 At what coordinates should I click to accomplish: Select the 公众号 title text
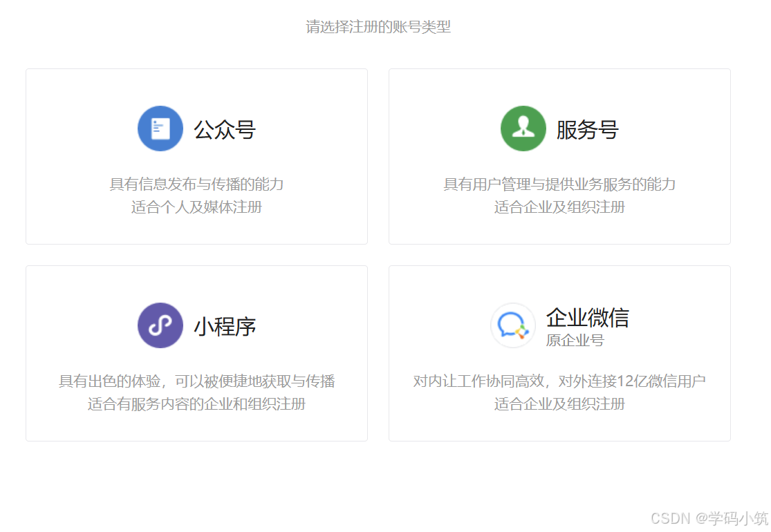pos(225,130)
